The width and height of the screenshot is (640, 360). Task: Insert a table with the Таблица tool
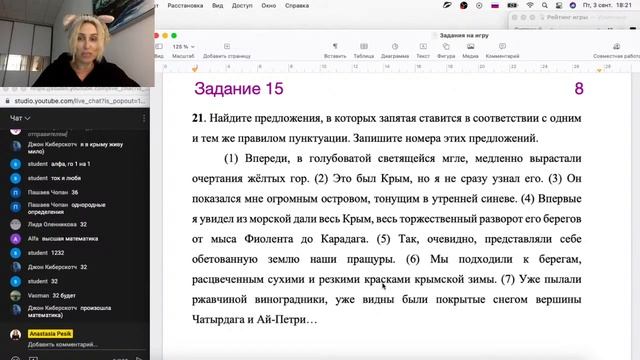coord(364,50)
